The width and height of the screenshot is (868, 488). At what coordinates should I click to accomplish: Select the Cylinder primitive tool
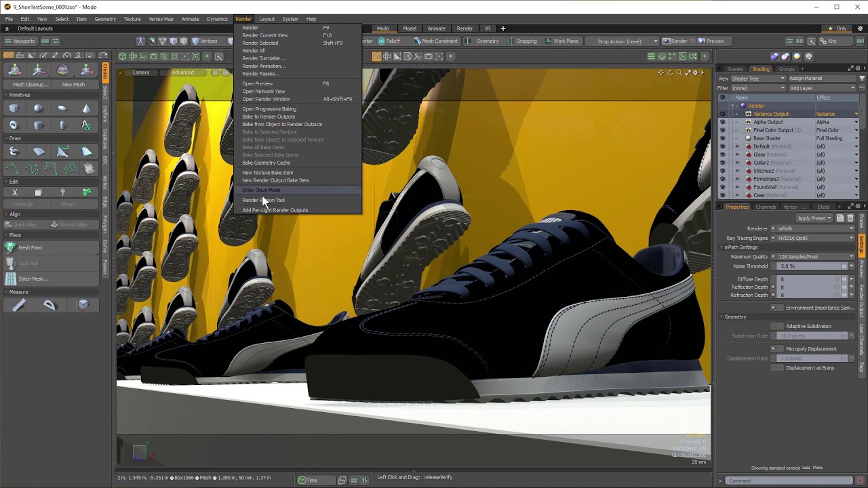tap(38, 125)
